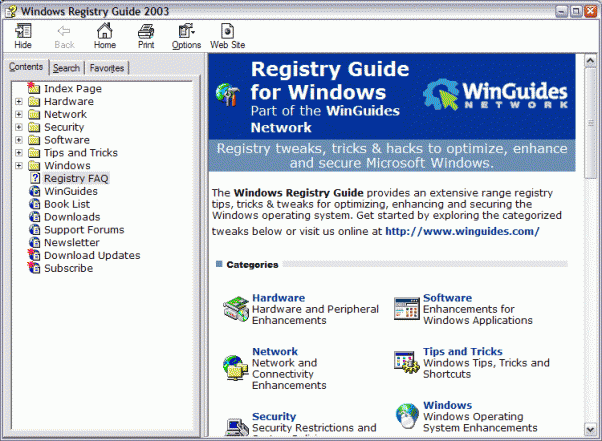Viewport: 602px width, 441px height.
Task: Select the WinGuides tree item
Action: 71,191
